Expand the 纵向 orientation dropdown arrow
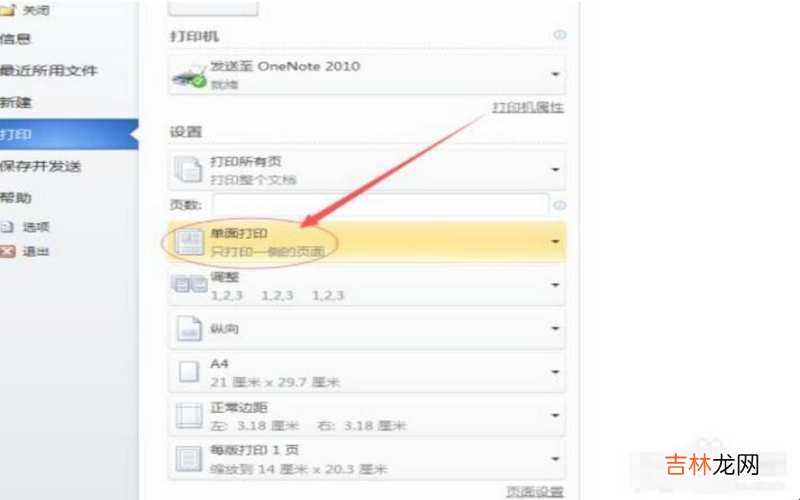 click(x=555, y=328)
